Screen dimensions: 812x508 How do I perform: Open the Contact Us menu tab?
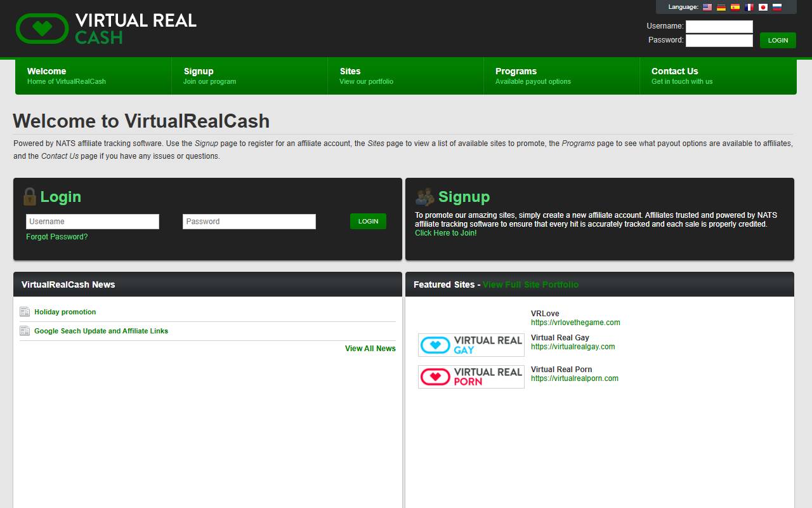(x=718, y=76)
